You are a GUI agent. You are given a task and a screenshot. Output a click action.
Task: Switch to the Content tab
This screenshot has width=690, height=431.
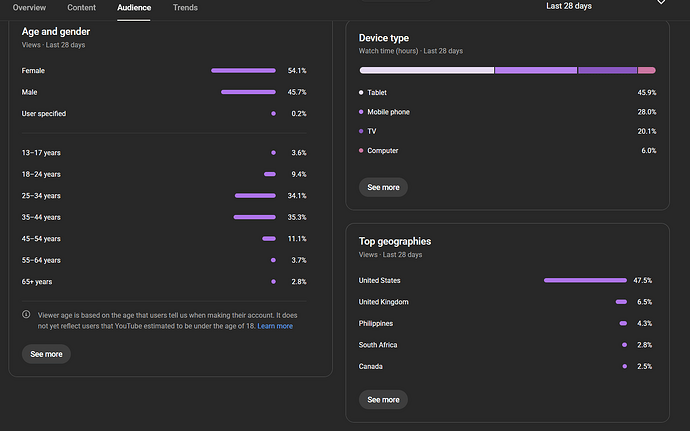click(81, 7)
